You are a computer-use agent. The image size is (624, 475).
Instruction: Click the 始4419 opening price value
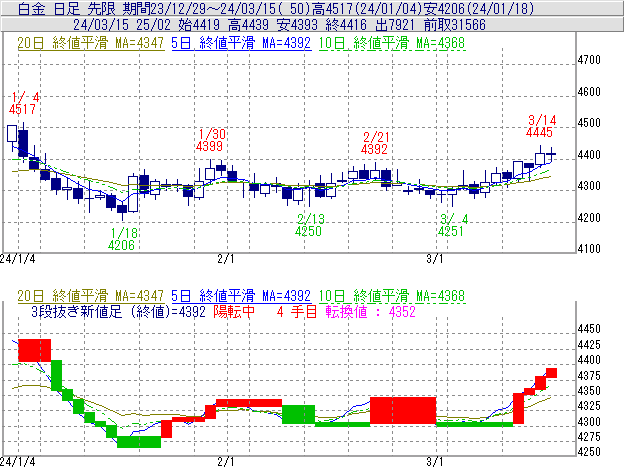click(x=199, y=25)
